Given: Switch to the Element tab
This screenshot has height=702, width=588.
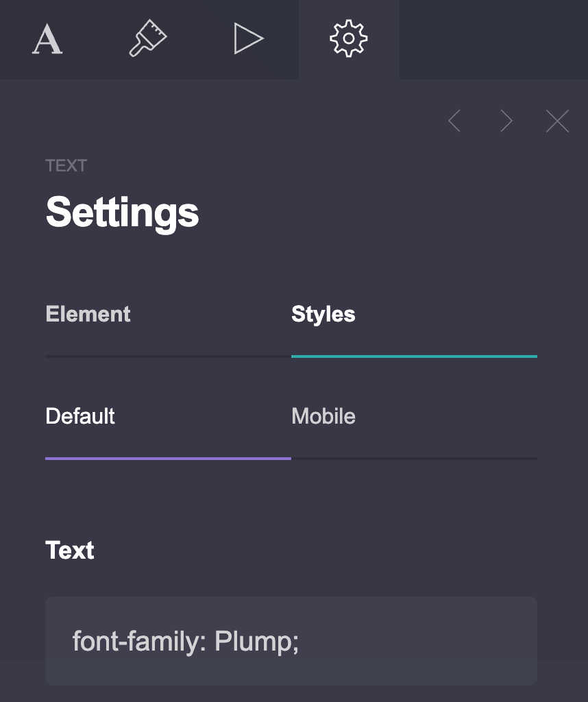Looking at the screenshot, I should point(88,314).
